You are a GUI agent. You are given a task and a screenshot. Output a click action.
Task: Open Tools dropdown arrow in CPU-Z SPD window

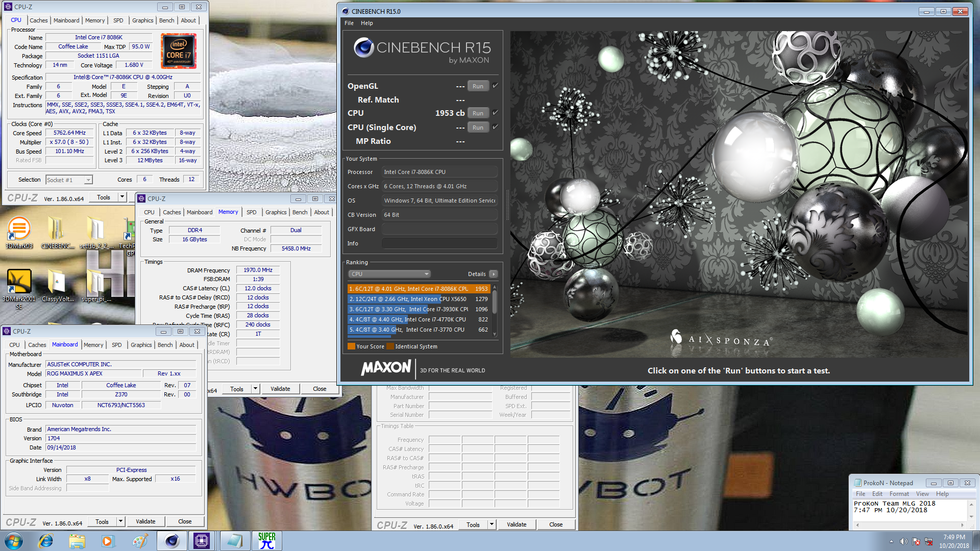point(492,524)
